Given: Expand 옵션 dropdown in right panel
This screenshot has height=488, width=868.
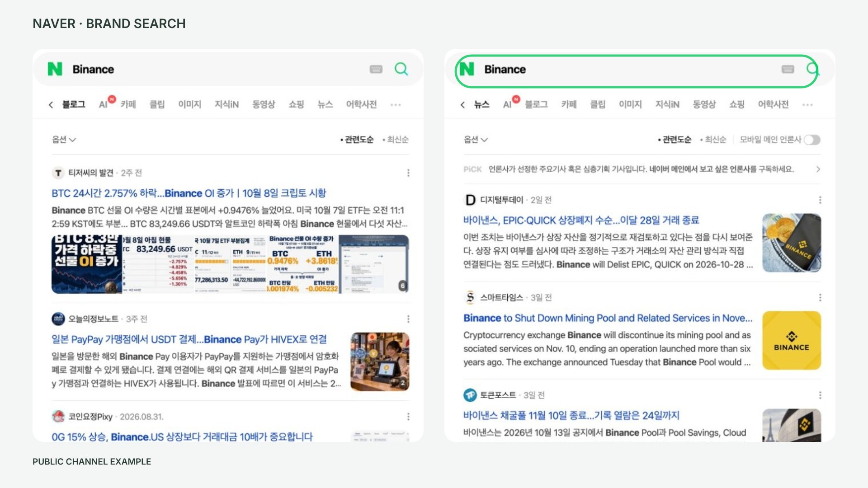Looking at the screenshot, I should coord(476,140).
